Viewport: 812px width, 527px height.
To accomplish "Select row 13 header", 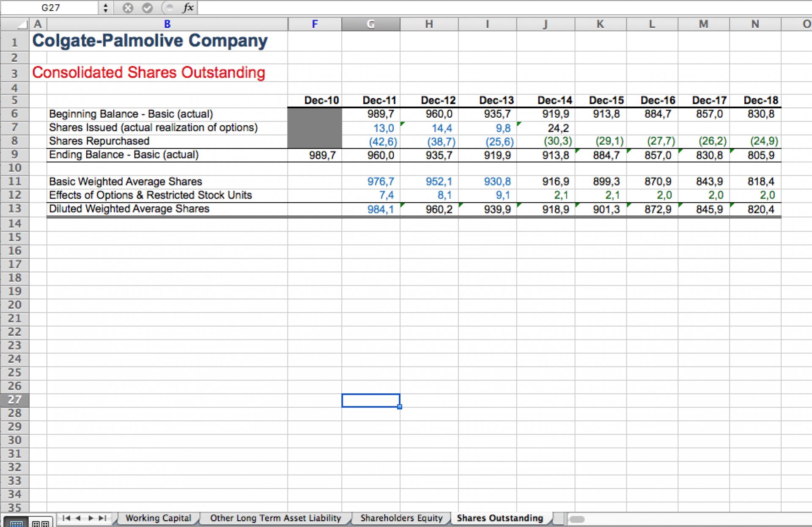I will point(15,209).
